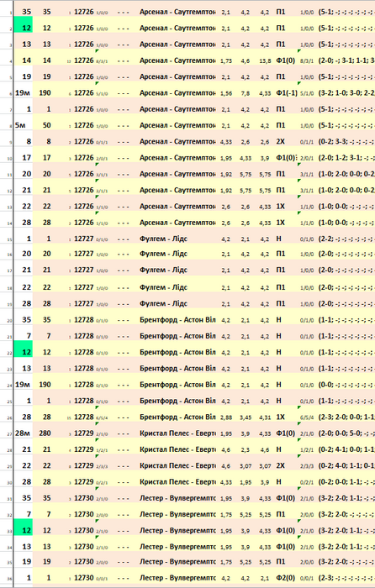This screenshot has width=375, height=588.
Task: Click the 28м cell in first column
Action: [22, 433]
